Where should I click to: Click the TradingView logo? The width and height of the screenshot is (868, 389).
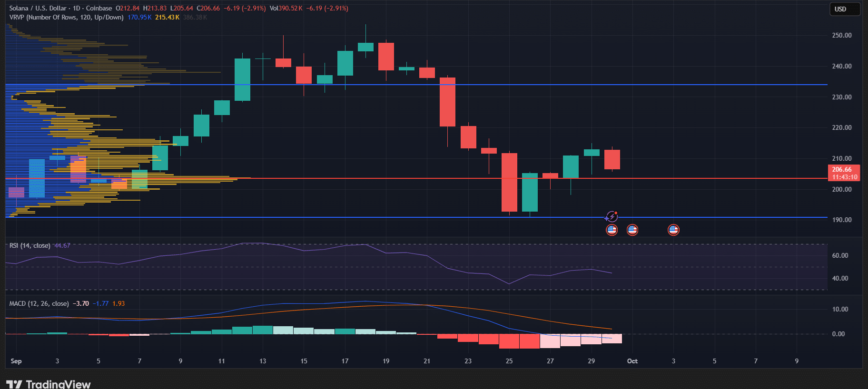coord(48,383)
